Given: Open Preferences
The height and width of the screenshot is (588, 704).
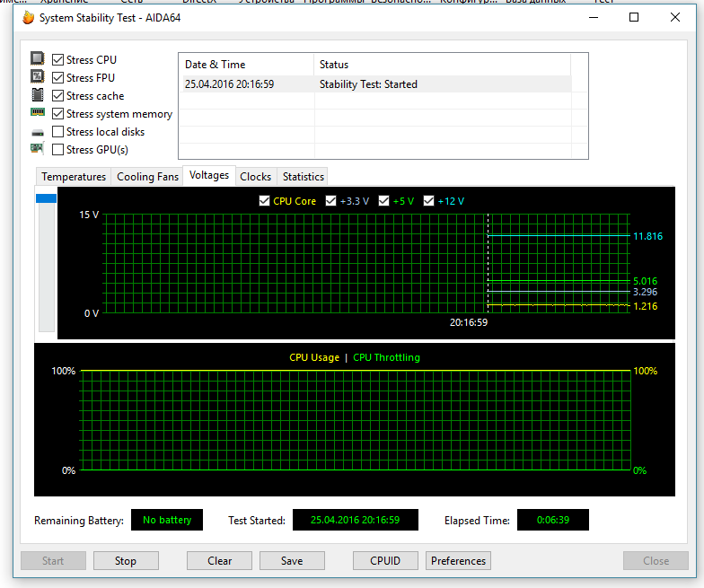Looking at the screenshot, I should [458, 560].
